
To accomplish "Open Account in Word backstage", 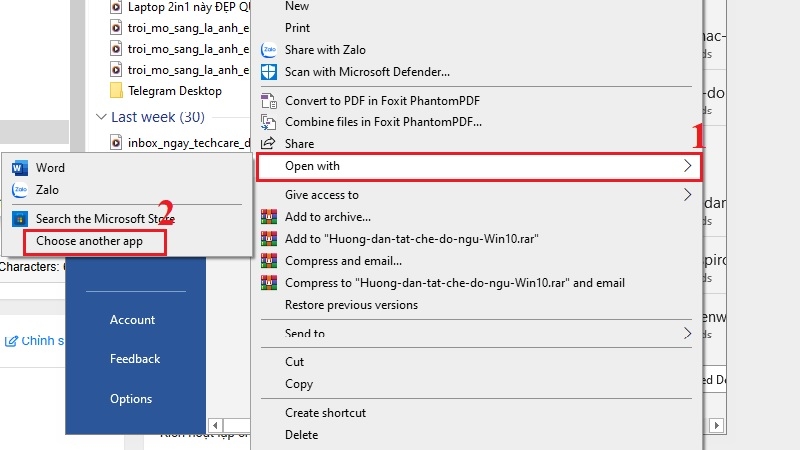I will 132,320.
